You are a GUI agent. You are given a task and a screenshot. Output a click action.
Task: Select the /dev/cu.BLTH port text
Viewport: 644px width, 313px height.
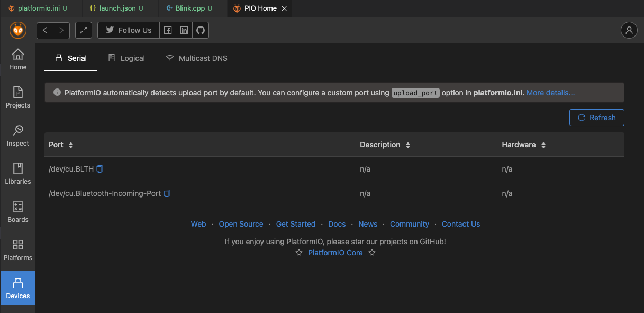click(71, 169)
